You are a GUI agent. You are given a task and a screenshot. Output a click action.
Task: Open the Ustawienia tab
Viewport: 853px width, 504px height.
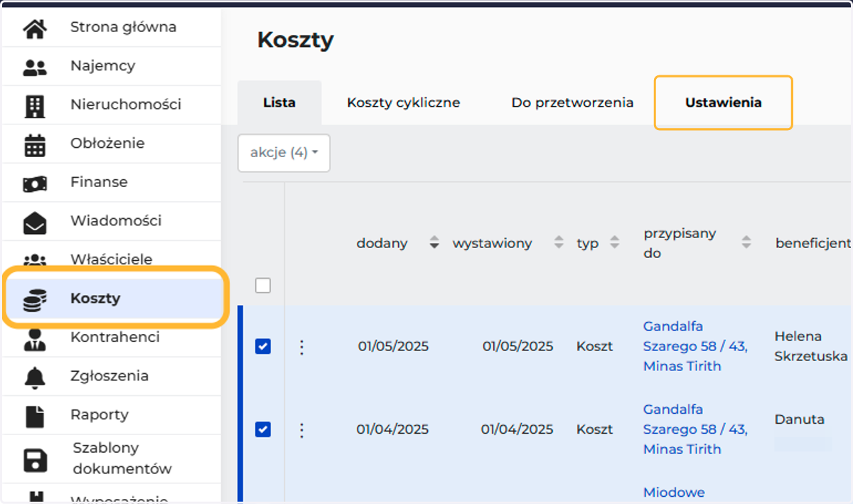(x=723, y=102)
